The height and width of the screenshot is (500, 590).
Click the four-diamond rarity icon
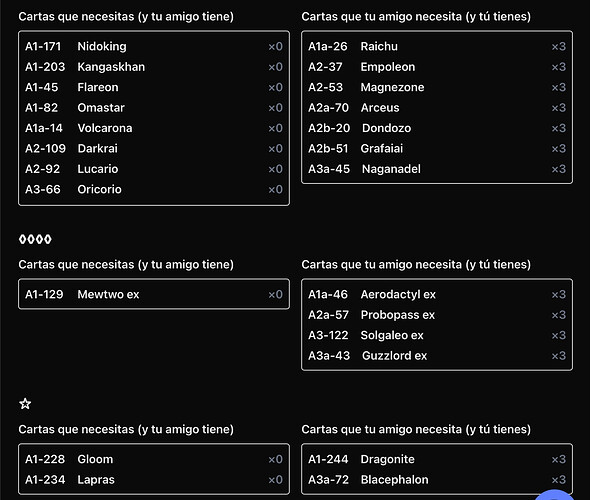pyautogui.click(x=35, y=239)
